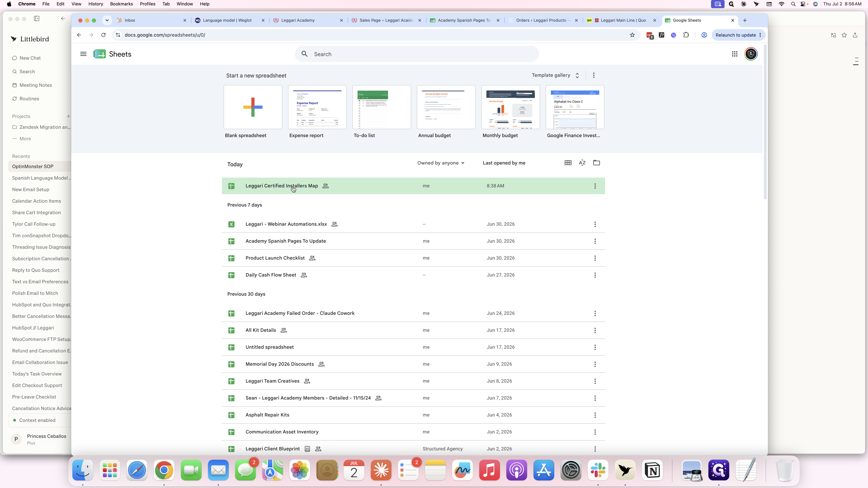Open more options for Product Launch Checklist row
Viewport: 868px width, 488px height.
(x=595, y=258)
